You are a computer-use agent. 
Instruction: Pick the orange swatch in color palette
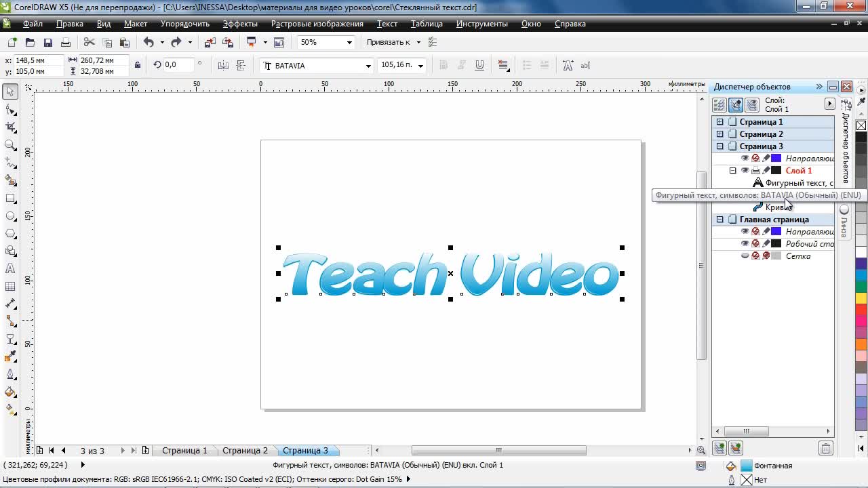[x=861, y=344]
